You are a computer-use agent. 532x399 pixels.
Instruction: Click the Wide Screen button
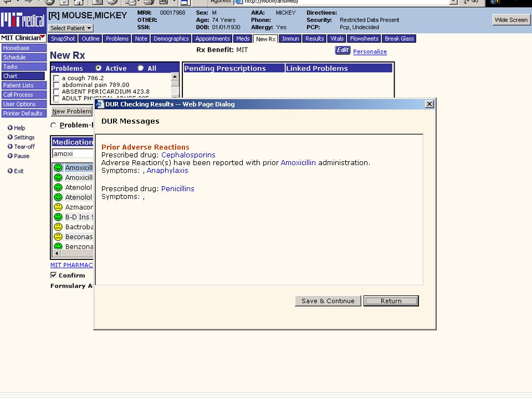coord(511,20)
